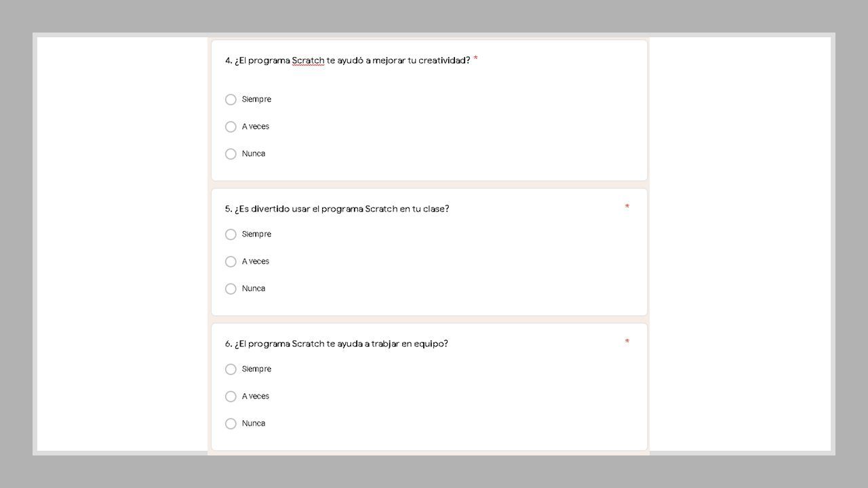Mark Nunca radio circle for the divertido question
This screenshot has width=868, height=488.
pyautogui.click(x=231, y=289)
